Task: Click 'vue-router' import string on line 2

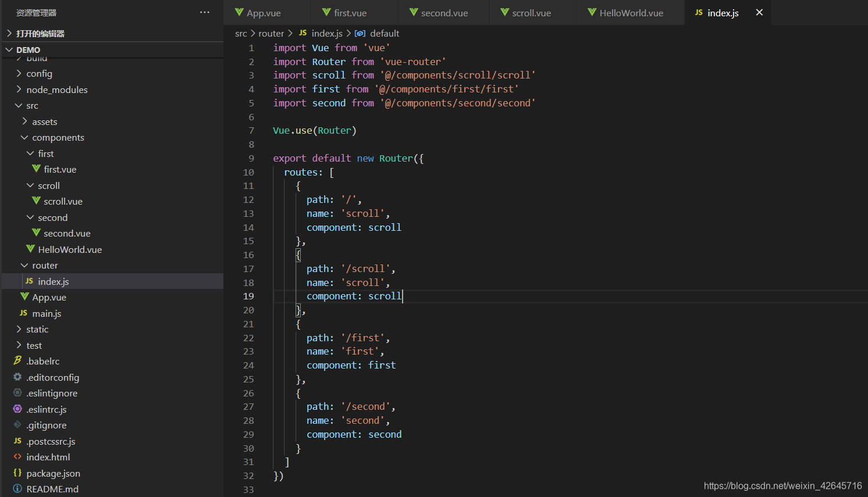Action: (413, 62)
